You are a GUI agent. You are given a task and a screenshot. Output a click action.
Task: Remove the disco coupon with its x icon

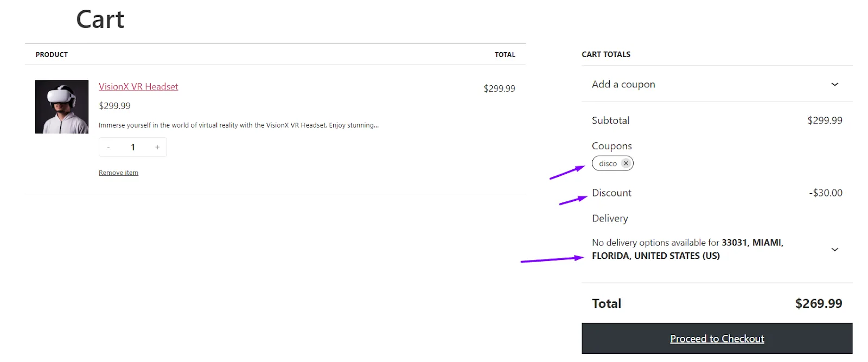pyautogui.click(x=626, y=163)
